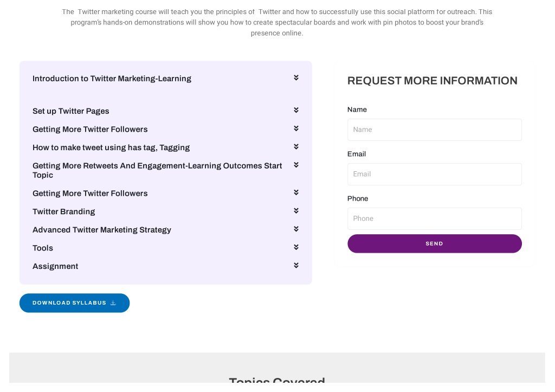Submit the form with the SEND button
555x392 pixels.
click(434, 243)
